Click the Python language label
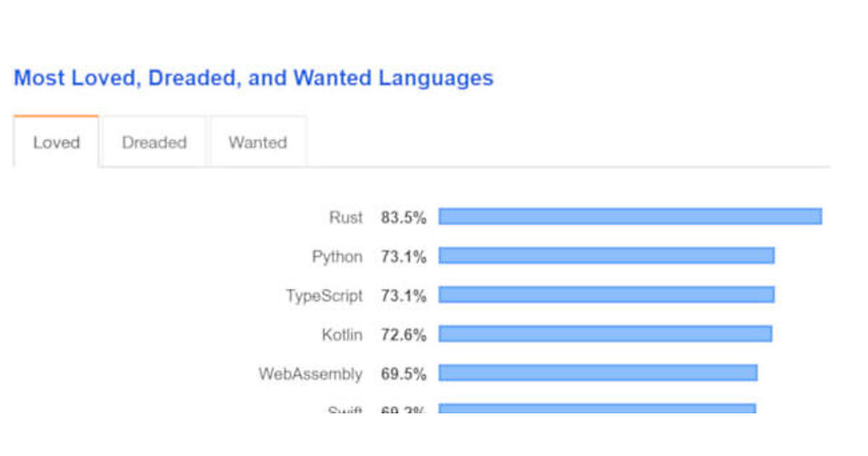Screen dimensions: 868x456 [x=337, y=256]
